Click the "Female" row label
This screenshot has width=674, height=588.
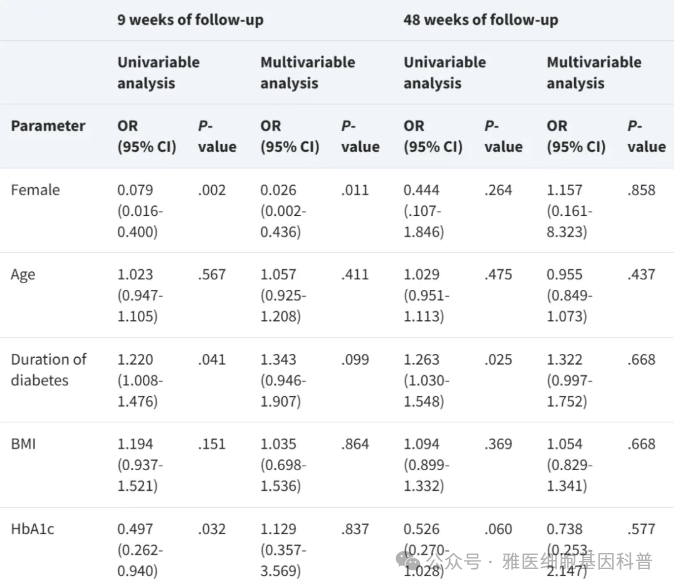point(35,190)
